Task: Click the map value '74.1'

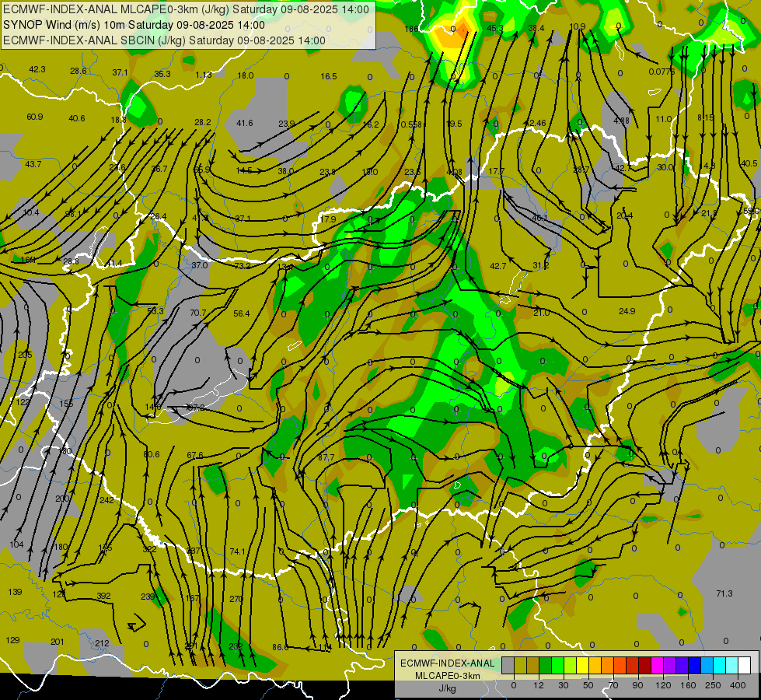Action: [x=237, y=551]
